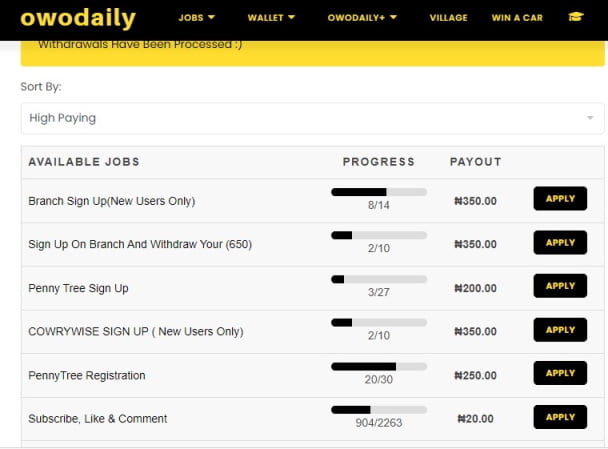Viewport: 608px width, 449px height.
Task: Expand the OWODAILY+ menu
Action: coord(362,17)
